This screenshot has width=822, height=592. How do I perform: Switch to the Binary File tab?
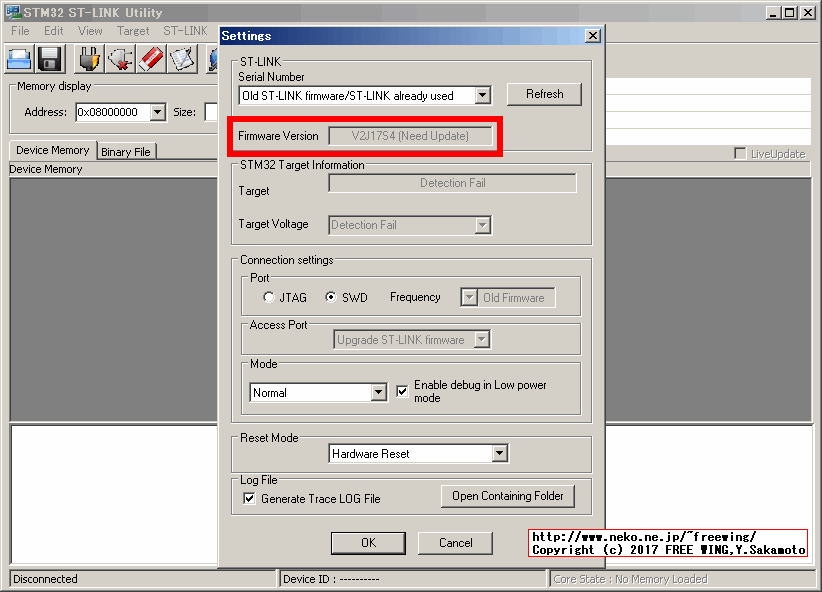pos(126,151)
